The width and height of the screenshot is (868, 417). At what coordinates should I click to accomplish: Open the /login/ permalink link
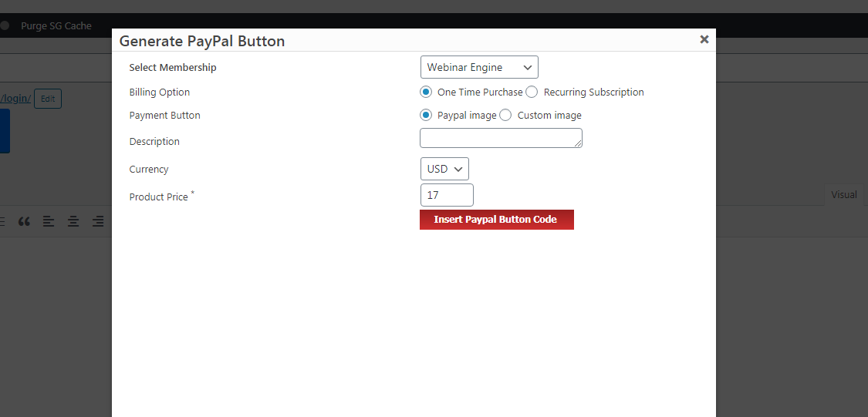coord(15,99)
